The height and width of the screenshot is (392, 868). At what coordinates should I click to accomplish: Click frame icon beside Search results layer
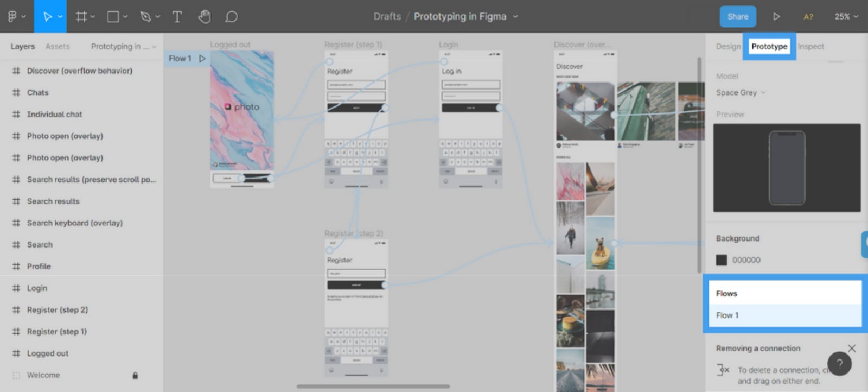click(16, 201)
